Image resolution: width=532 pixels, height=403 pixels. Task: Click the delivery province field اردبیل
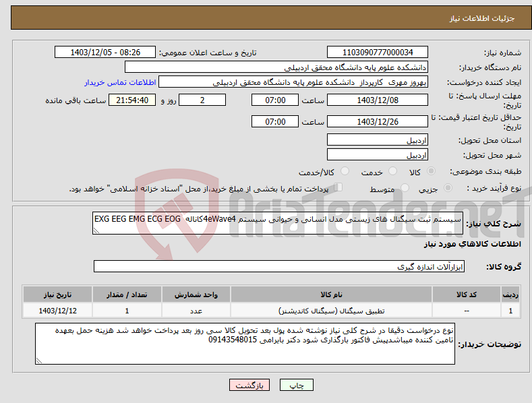378,139
